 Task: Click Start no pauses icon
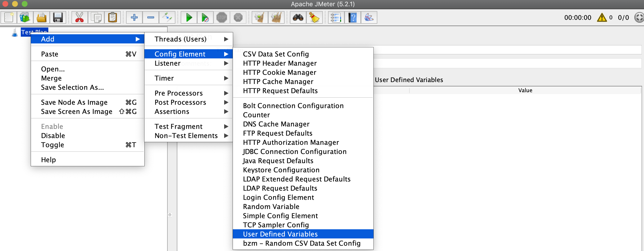[205, 17]
